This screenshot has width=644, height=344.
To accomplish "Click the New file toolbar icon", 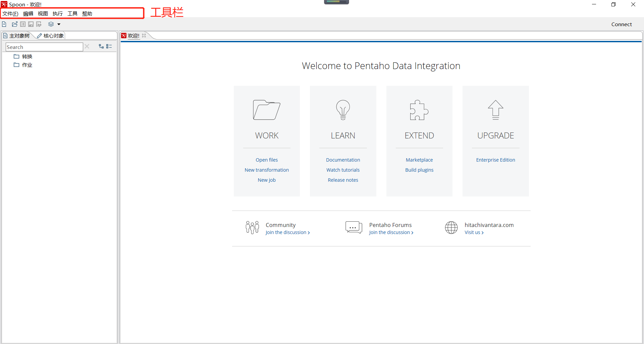I will tap(4, 24).
